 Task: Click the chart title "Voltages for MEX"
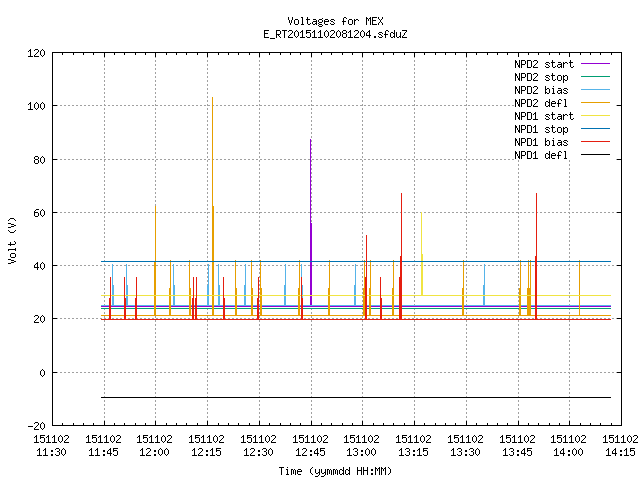(x=335, y=21)
